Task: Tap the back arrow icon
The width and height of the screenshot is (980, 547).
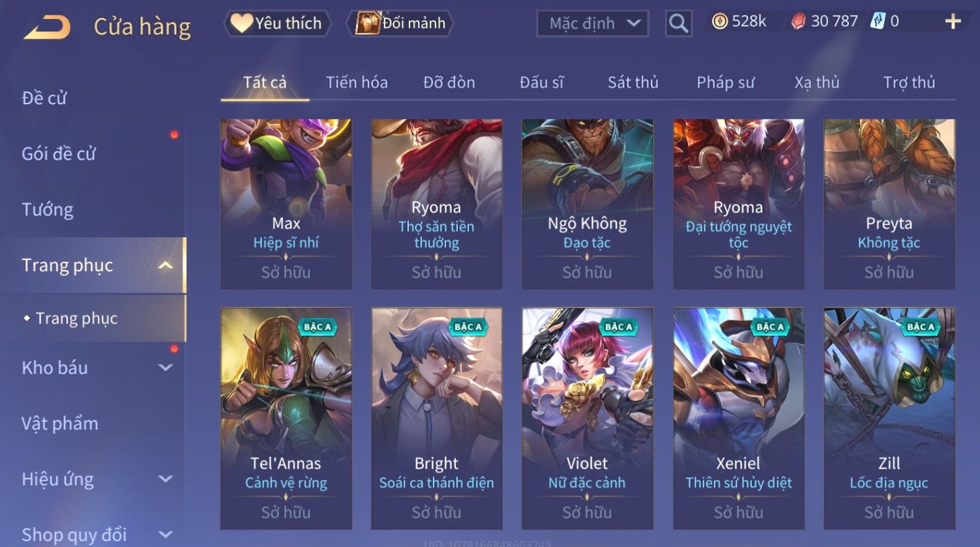Action: 47,27
